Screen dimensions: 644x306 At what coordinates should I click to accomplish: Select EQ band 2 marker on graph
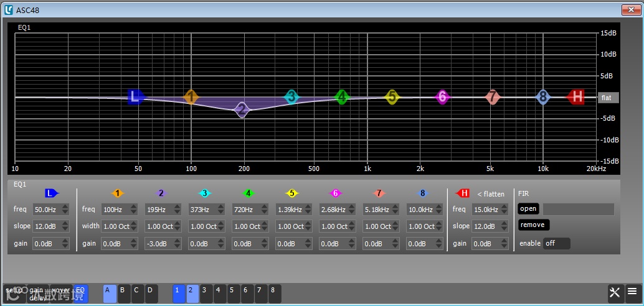pos(242,109)
